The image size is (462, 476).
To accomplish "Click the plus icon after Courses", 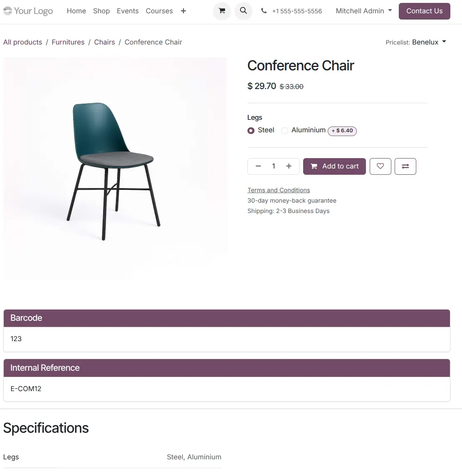I will [183, 11].
